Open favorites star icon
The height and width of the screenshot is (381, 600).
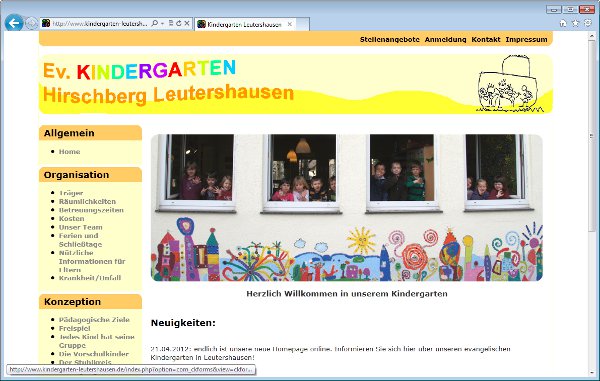[575, 23]
